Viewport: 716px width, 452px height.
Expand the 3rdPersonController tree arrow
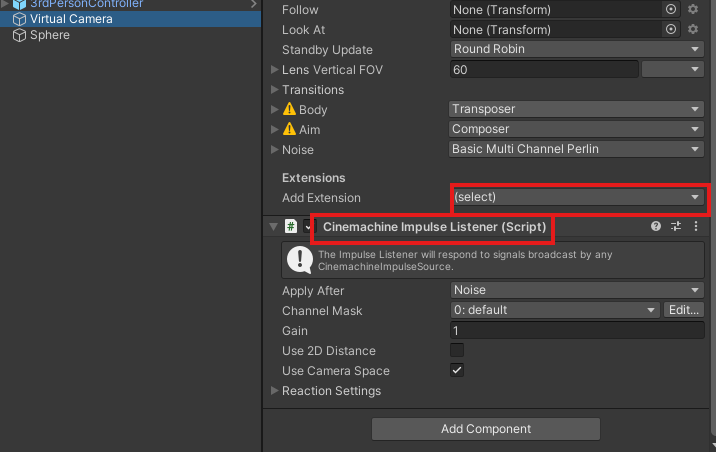pos(5,3)
